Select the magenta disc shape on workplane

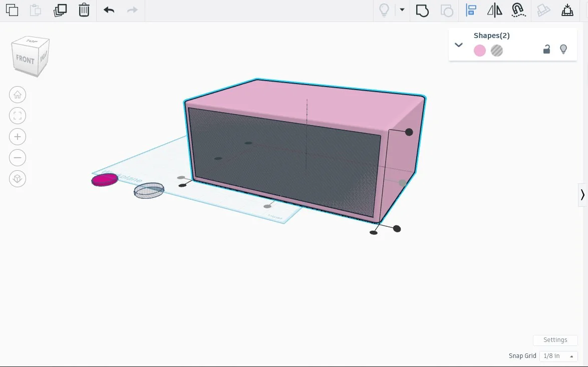coord(105,180)
